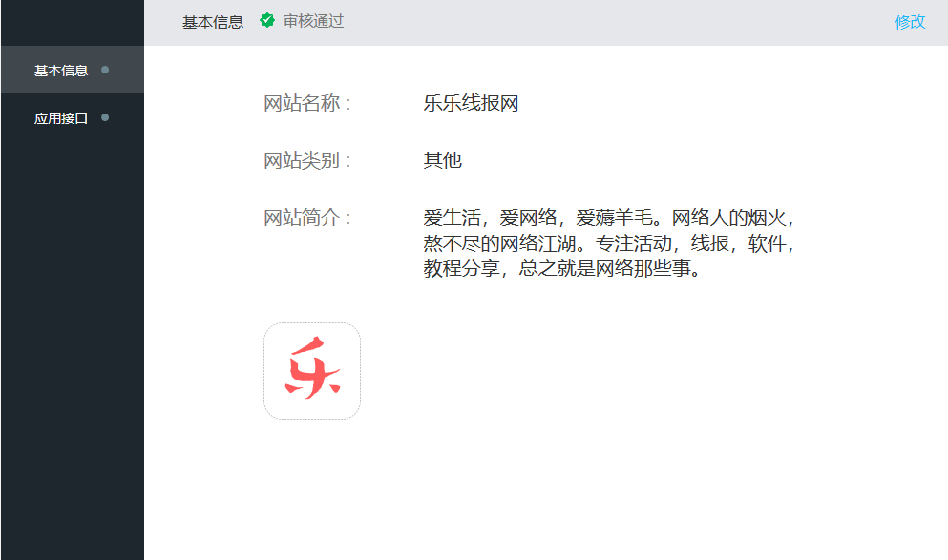Click the green 审核通过 verification badge icon
This screenshot has height=560, width=948.
267,20
